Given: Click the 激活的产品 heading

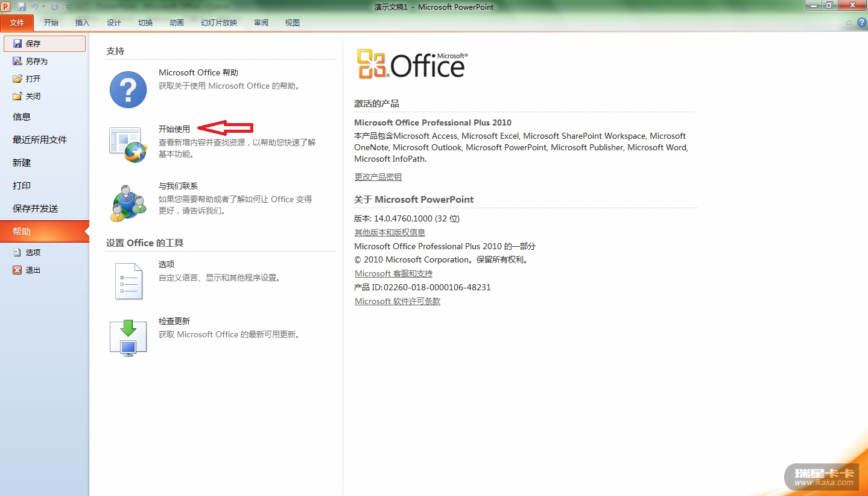Looking at the screenshot, I should coord(376,104).
